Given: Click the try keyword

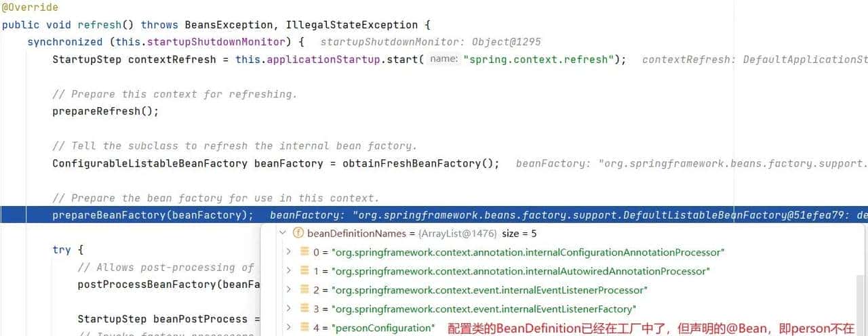Looking at the screenshot, I should point(62,250).
